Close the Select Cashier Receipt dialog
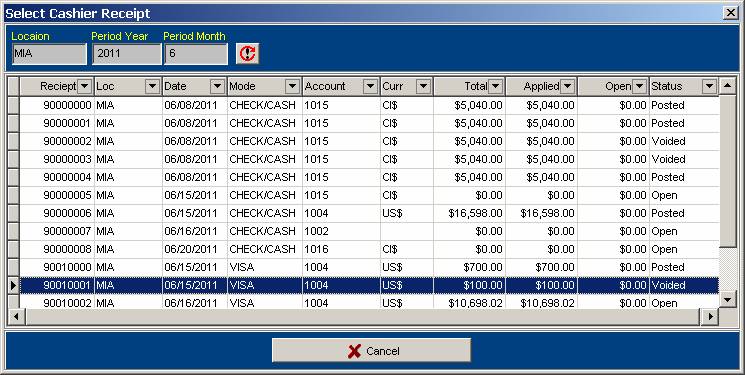Screen dimensions: 745x375 point(731,13)
